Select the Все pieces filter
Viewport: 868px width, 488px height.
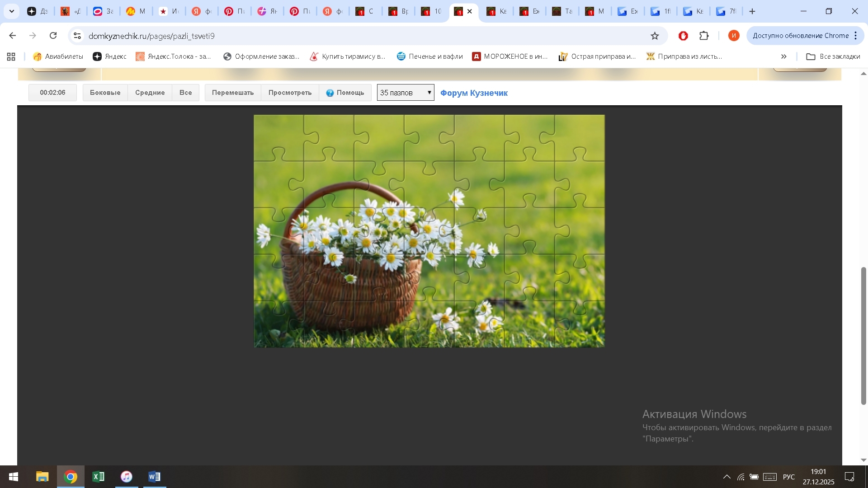pyautogui.click(x=185, y=93)
